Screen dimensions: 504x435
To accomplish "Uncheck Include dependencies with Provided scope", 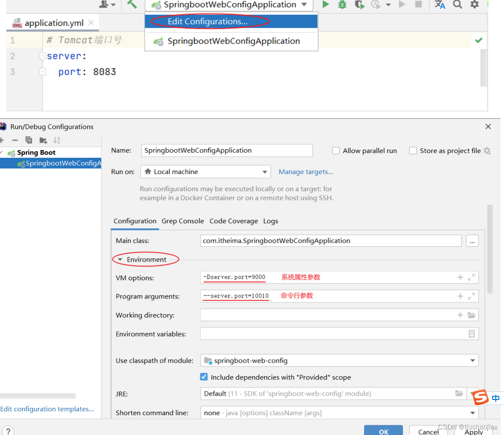I will point(204,377).
